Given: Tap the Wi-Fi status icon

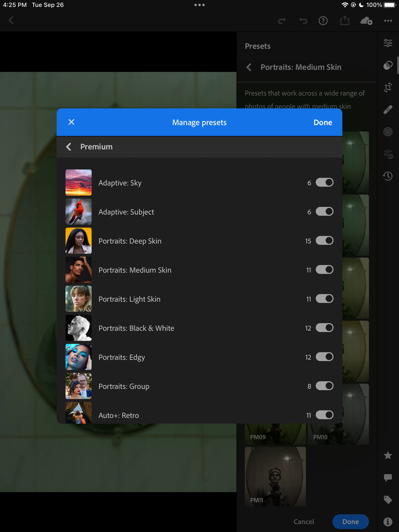Looking at the screenshot, I should click(345, 5).
